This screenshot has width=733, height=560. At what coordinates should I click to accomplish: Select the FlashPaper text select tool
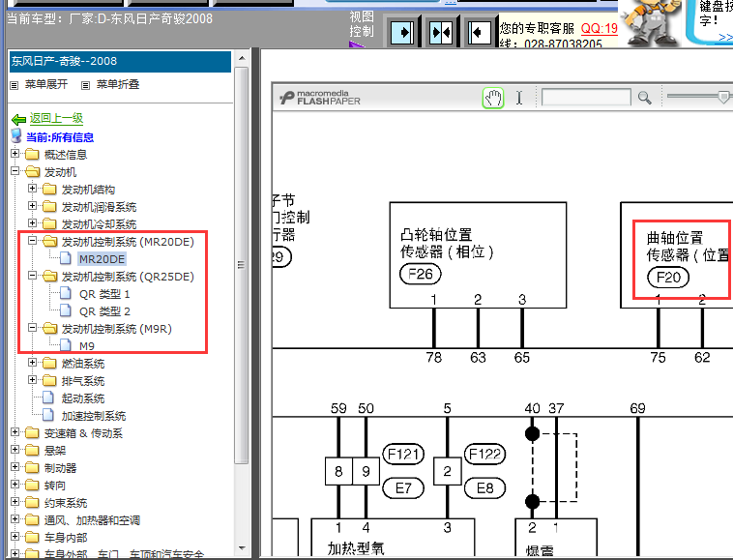pyautogui.click(x=519, y=98)
